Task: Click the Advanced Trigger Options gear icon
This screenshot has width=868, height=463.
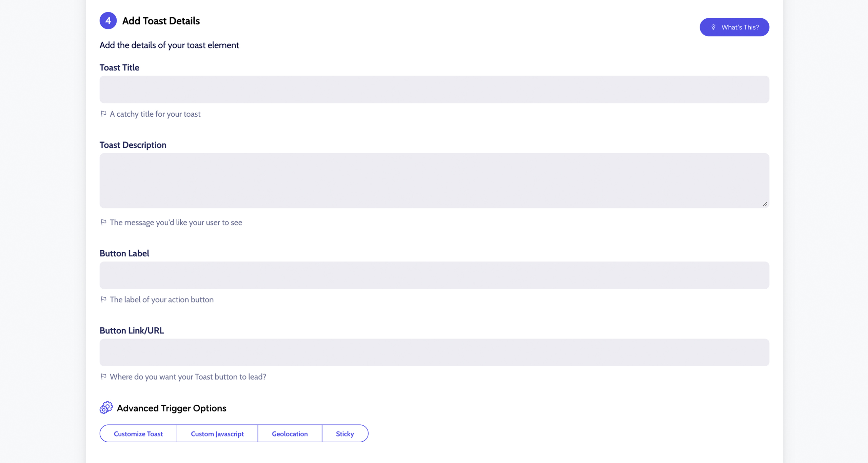Action: [106, 408]
